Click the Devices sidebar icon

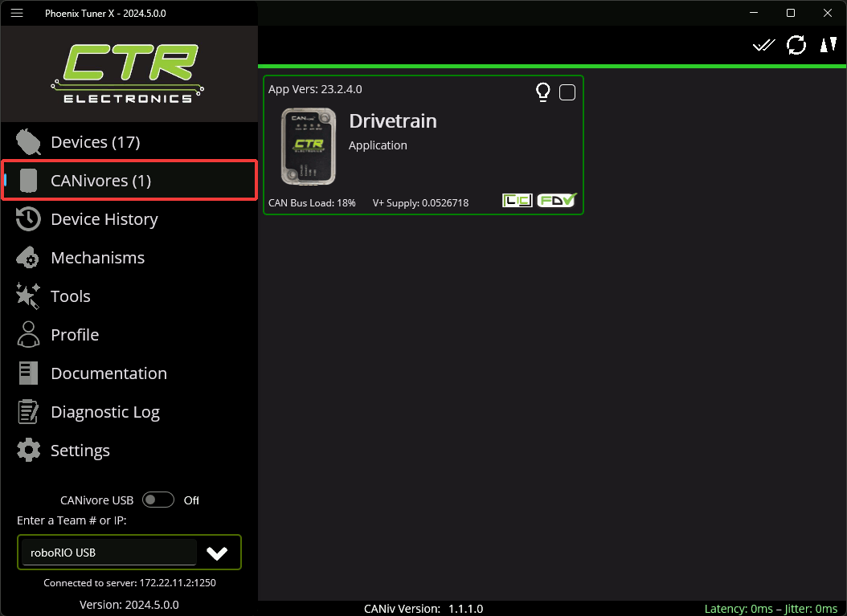28,142
